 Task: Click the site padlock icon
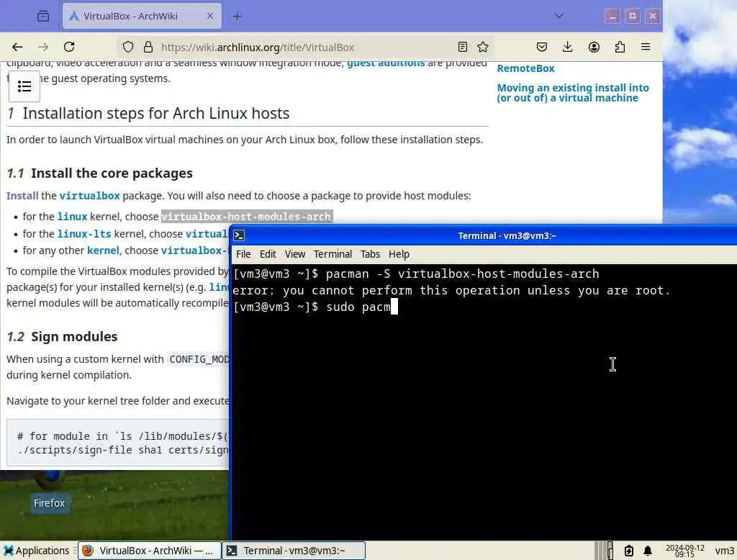coord(148,47)
